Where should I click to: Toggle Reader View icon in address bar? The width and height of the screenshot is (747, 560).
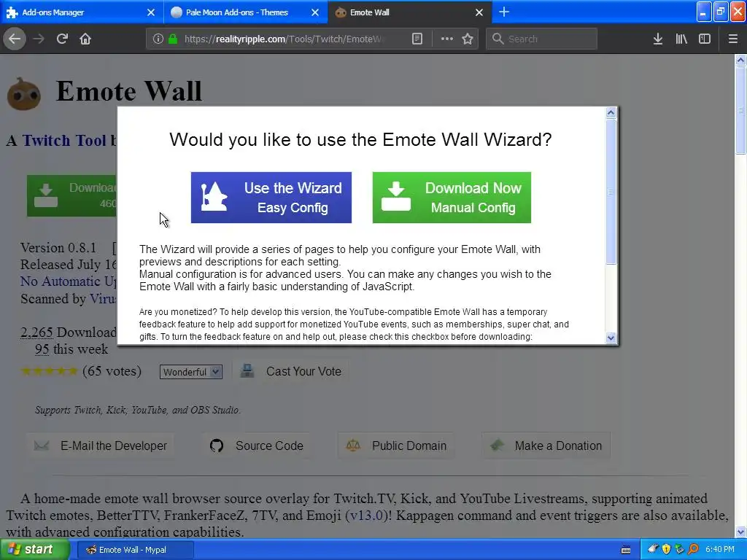tap(417, 39)
